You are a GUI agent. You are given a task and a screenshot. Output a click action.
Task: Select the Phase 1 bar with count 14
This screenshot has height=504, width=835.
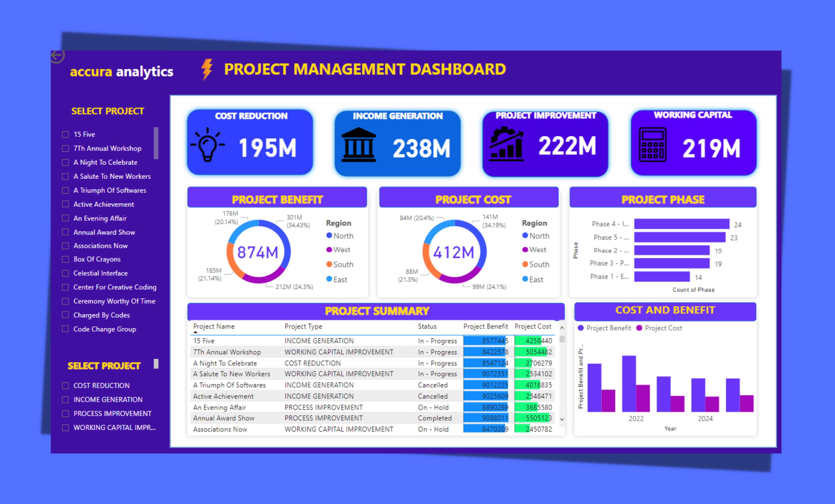pyautogui.click(x=662, y=277)
